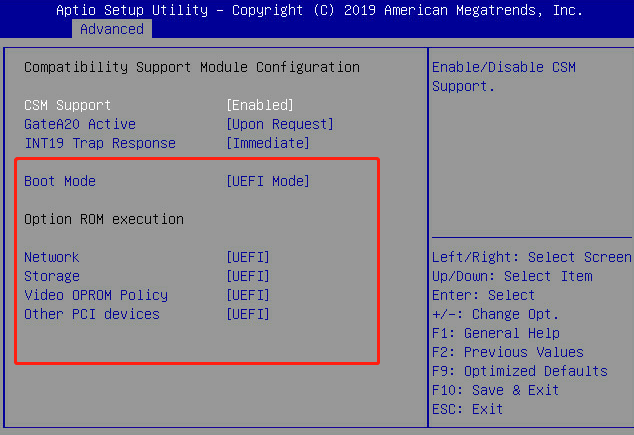
Task: Open Video OPROM Policy [UEFI] value
Action: click(248, 295)
